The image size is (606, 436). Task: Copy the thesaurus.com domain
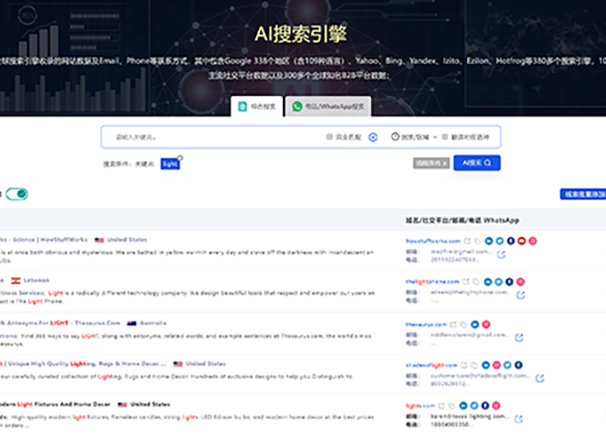click(463, 324)
